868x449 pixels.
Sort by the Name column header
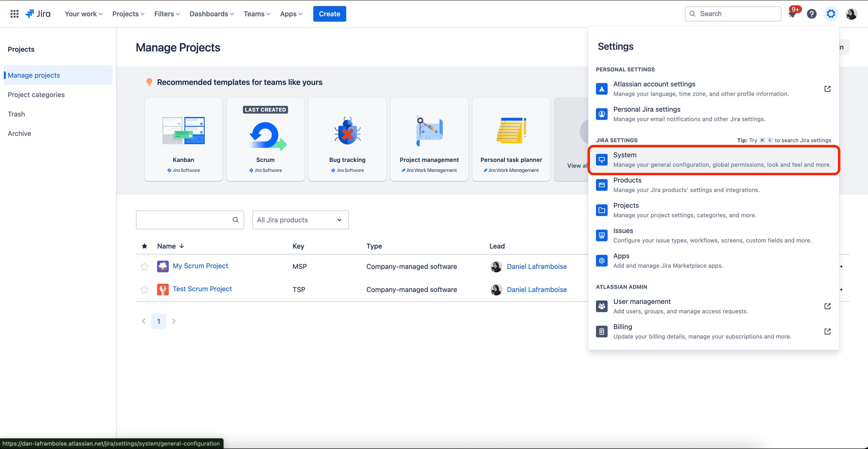coord(170,246)
